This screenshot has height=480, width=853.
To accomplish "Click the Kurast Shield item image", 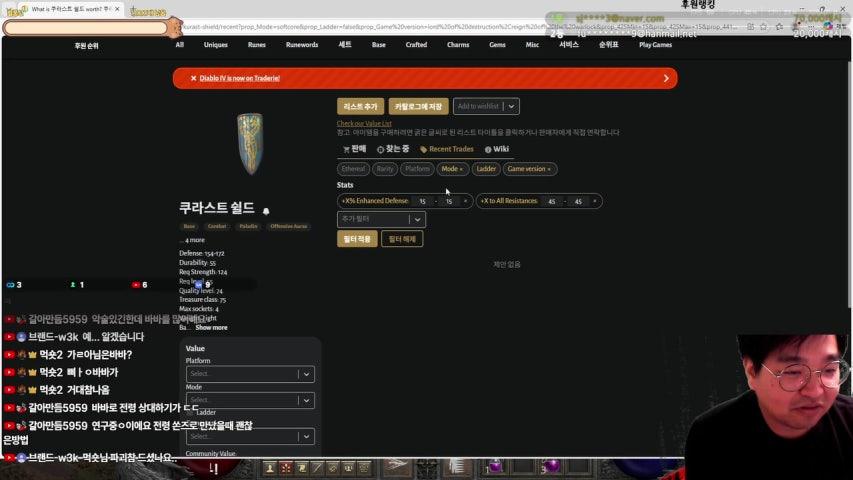I will coord(250,144).
